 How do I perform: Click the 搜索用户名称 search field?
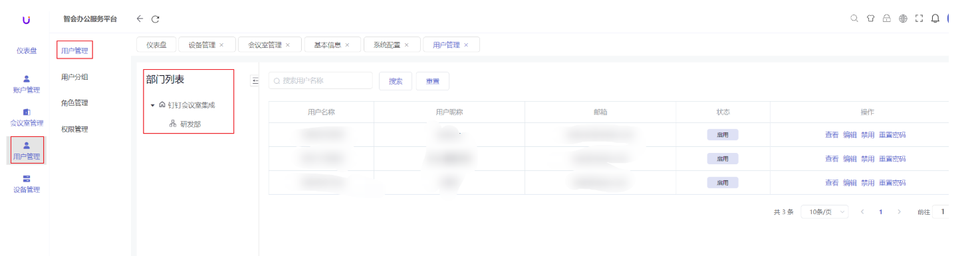[320, 80]
